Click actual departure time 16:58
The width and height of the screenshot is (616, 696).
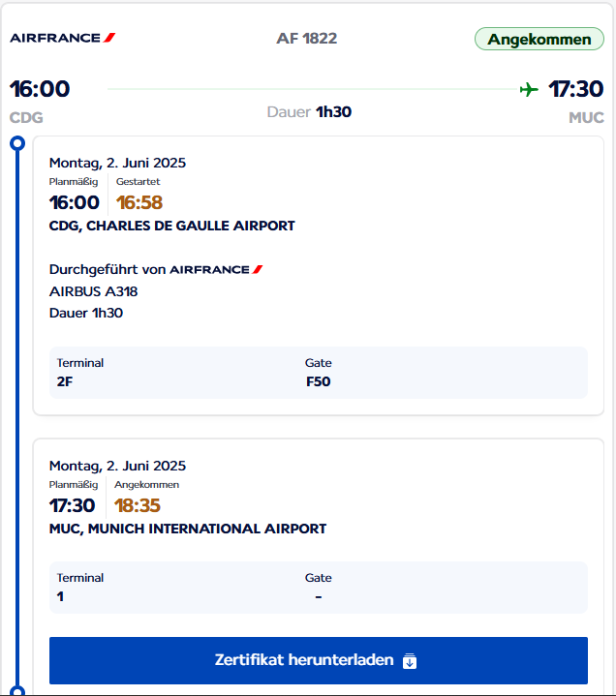tap(139, 202)
